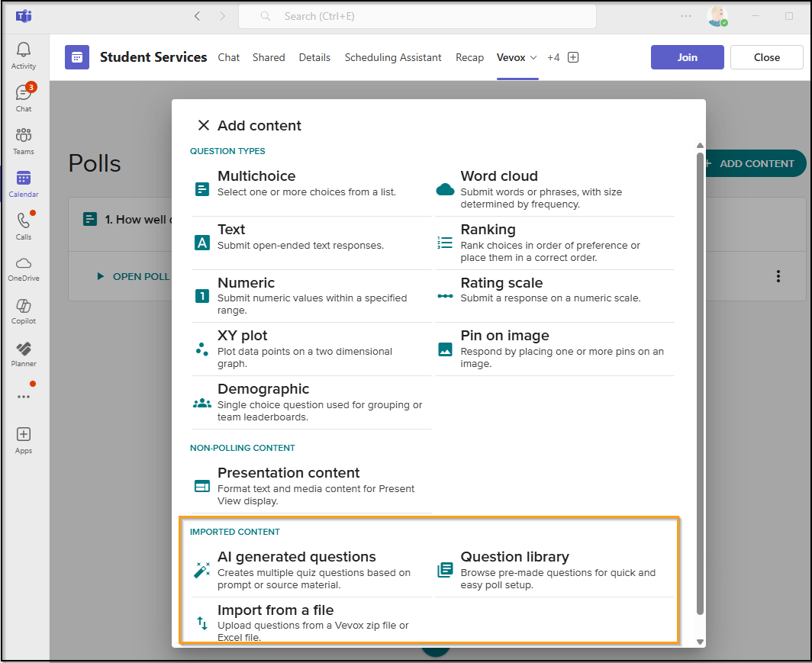Add a tab with the plus icon
This screenshot has height=663, width=812.
(573, 57)
